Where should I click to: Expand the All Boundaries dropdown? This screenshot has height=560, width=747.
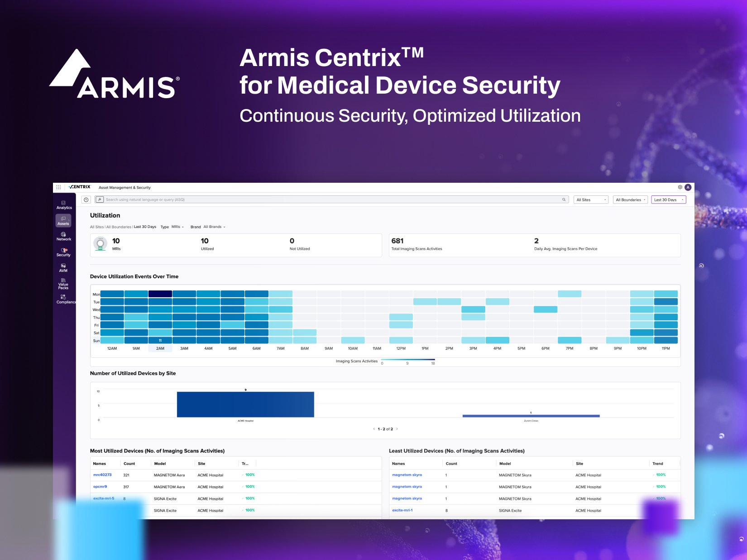[x=630, y=199]
